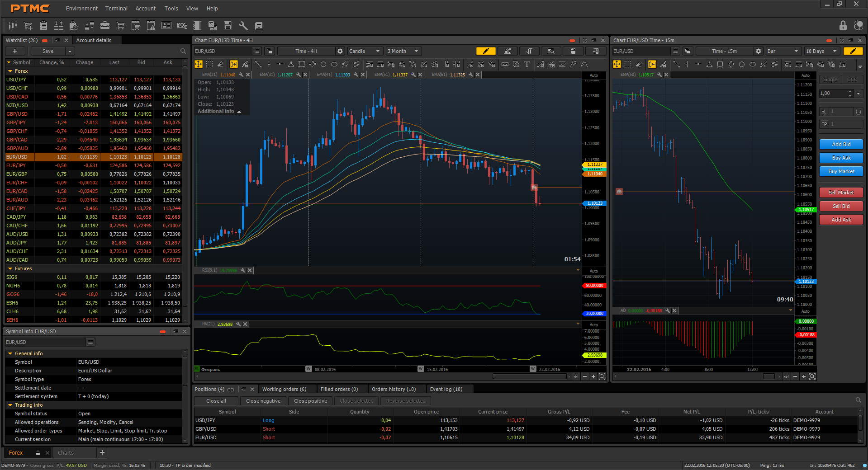This screenshot has width=868, height=470.
Task: Switch to Working orders (6) tab
Action: coord(284,389)
